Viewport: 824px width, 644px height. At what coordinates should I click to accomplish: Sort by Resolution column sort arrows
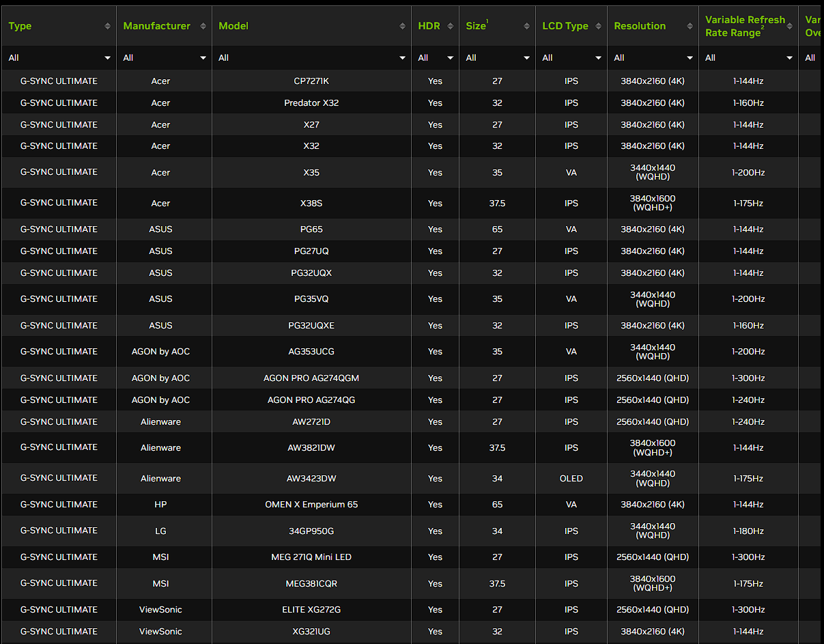click(690, 26)
